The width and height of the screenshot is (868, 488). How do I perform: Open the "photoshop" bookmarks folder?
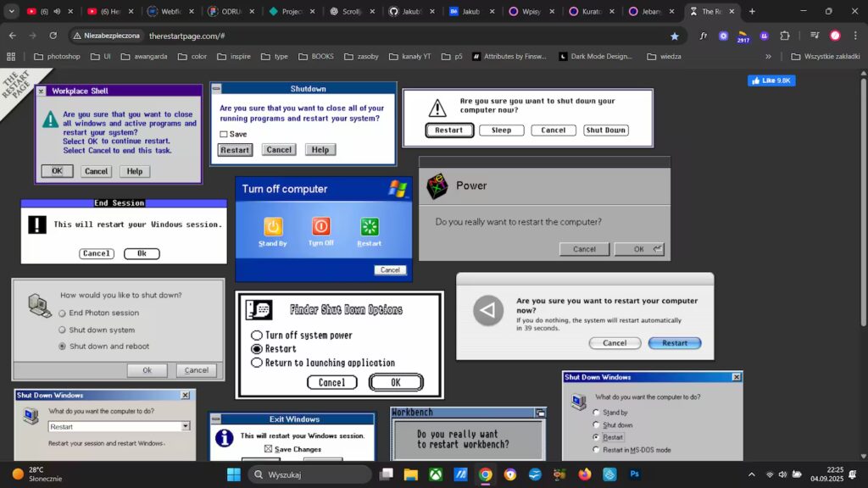click(x=57, y=57)
